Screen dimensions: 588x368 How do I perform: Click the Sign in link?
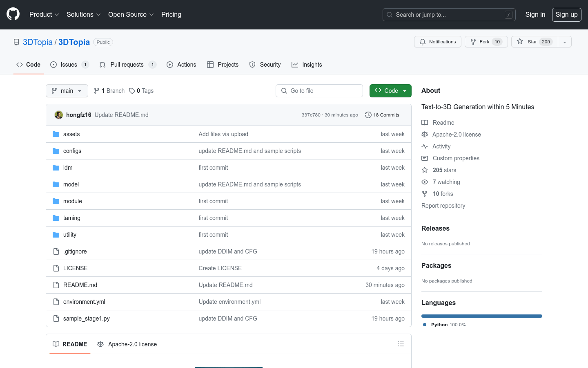[535, 14]
